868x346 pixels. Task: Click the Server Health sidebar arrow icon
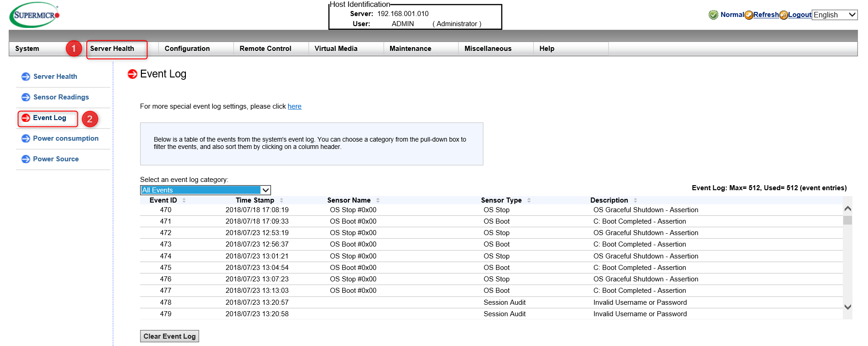pos(26,77)
